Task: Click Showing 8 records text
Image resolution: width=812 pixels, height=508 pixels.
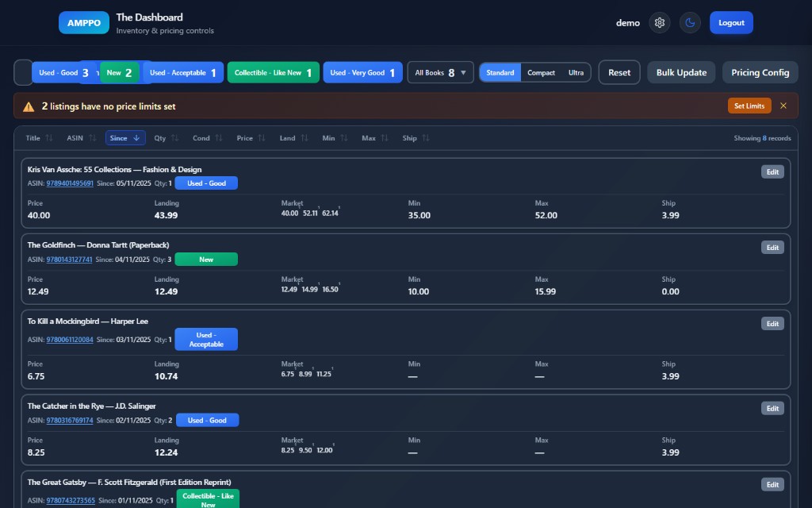Action: [x=762, y=138]
